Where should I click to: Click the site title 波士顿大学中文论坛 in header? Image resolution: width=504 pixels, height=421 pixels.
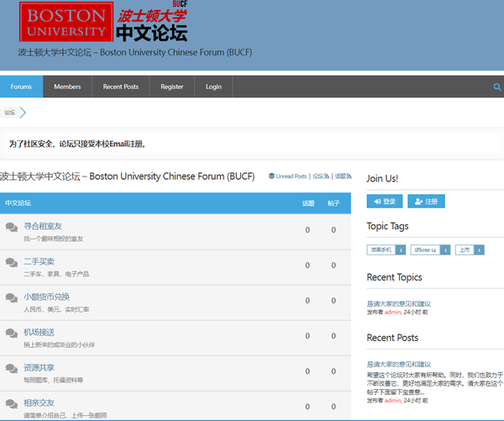(x=135, y=52)
